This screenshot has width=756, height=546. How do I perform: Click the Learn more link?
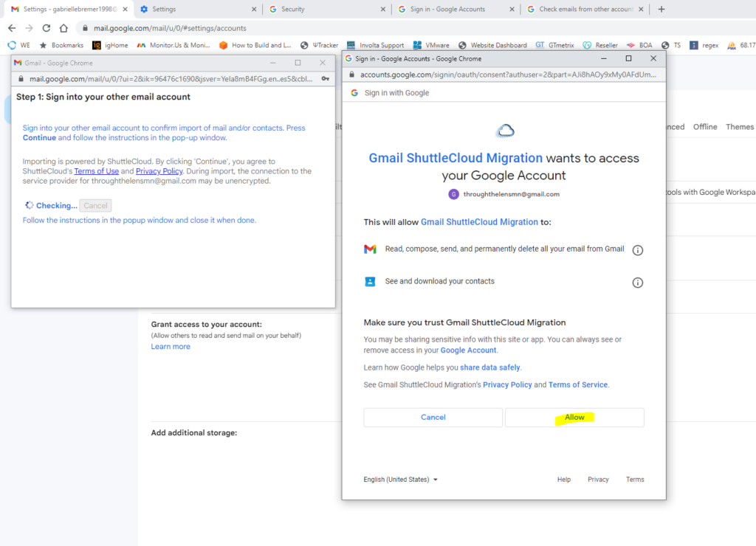click(171, 347)
